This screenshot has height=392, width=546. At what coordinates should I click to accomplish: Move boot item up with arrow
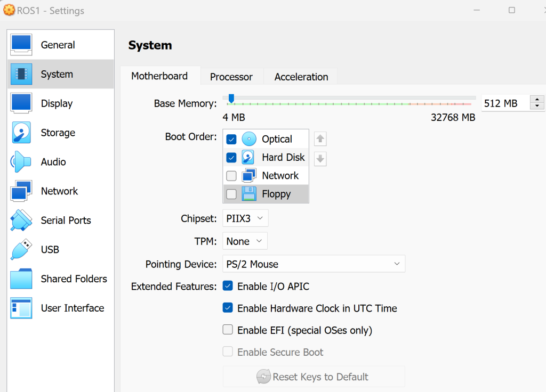[320, 139]
